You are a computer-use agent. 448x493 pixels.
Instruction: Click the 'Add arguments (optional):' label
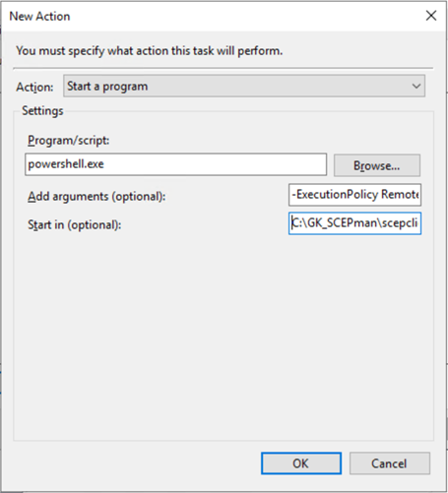[96, 196]
